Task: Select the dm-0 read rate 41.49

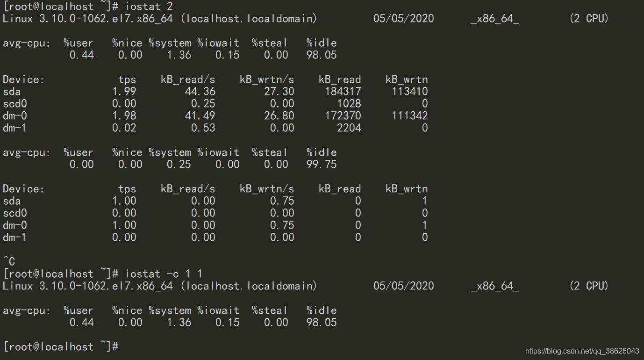Action: coord(200,116)
